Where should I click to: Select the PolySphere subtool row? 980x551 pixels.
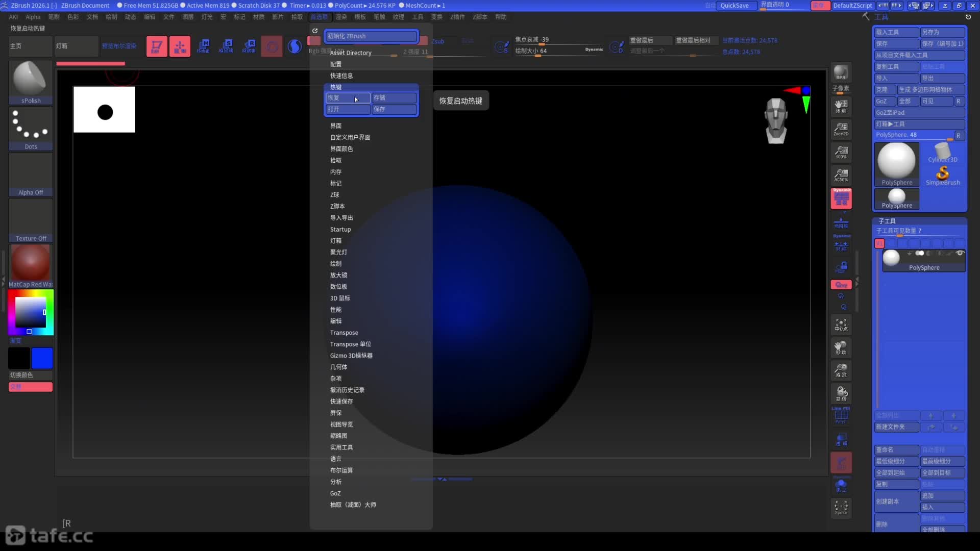924,260
